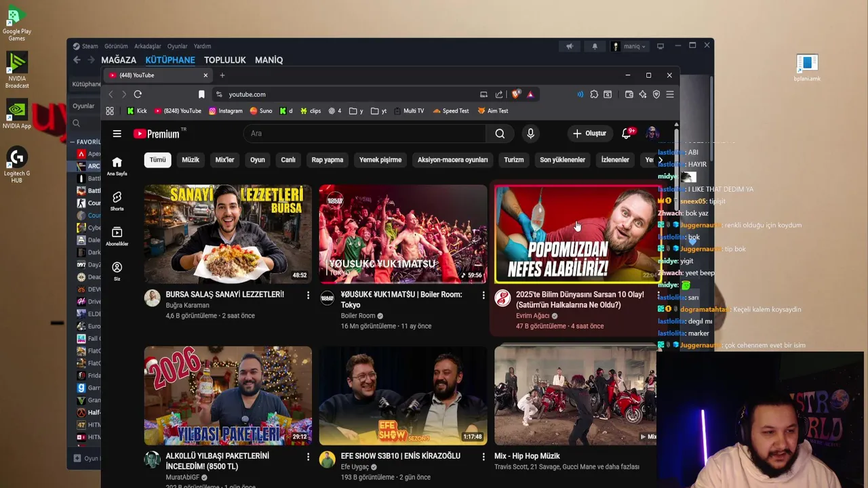Collapse the FAVORİLER section in Steam
Viewport: 868px width, 488px height.
tap(72, 142)
